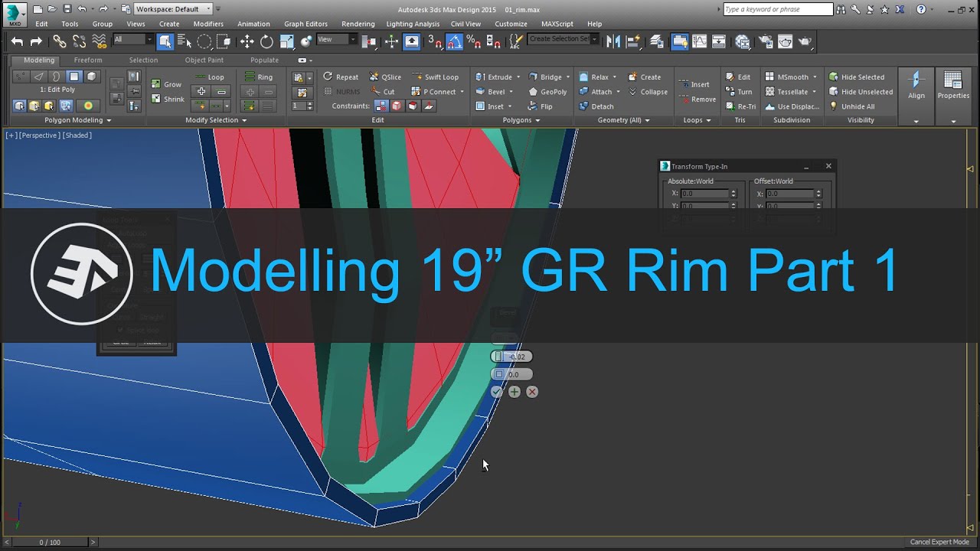Click the keyword search field

click(x=777, y=9)
